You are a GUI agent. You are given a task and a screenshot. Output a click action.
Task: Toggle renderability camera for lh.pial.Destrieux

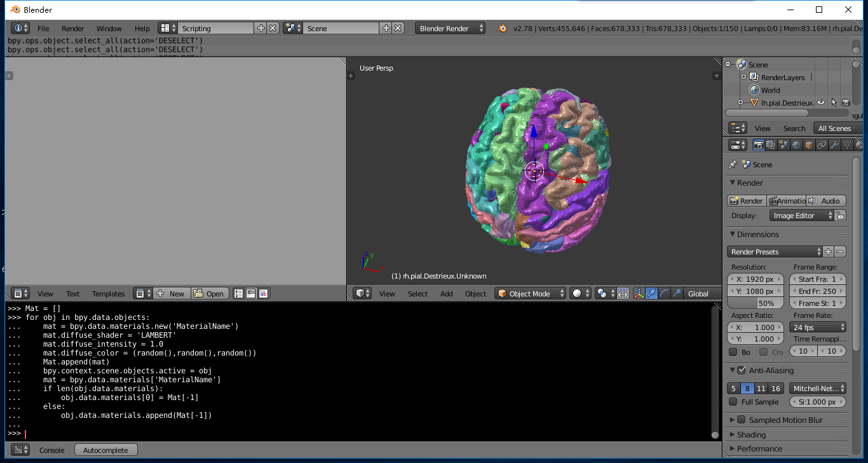coord(846,102)
